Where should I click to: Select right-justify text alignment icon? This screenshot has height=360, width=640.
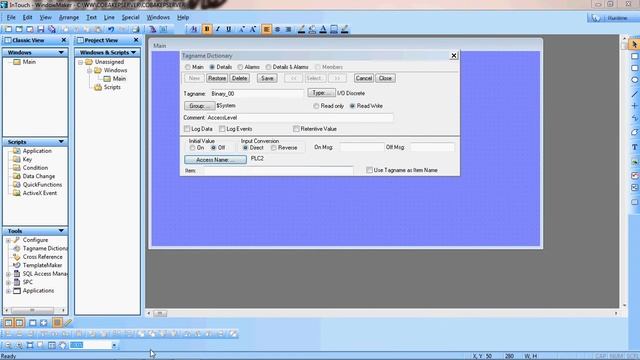point(288,29)
